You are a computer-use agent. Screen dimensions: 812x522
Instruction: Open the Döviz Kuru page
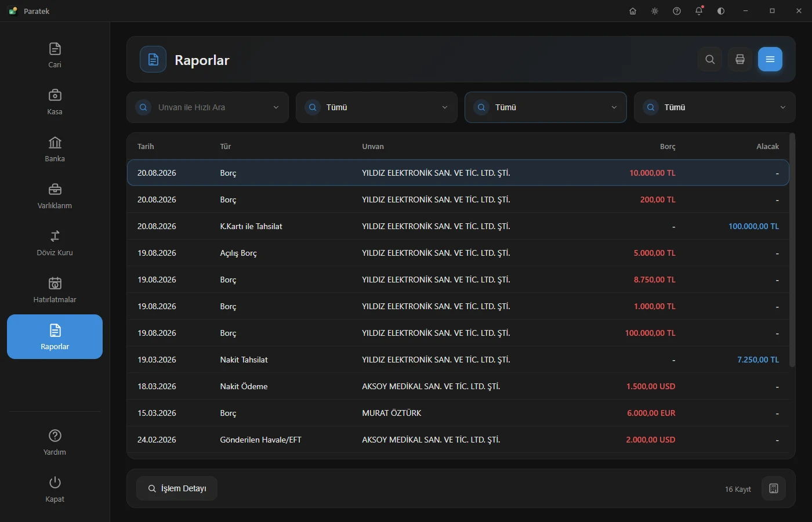[55, 244]
